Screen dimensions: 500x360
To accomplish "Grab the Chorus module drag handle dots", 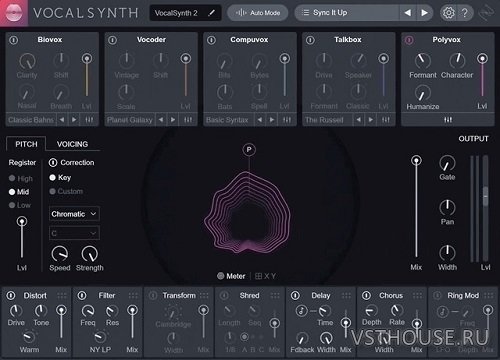I will pyautogui.click(x=417, y=296).
